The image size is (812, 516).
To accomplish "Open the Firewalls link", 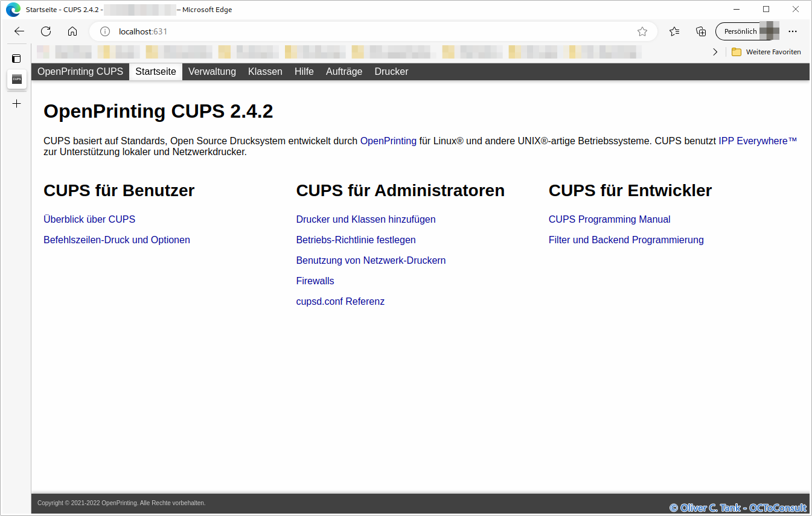I will (x=315, y=281).
